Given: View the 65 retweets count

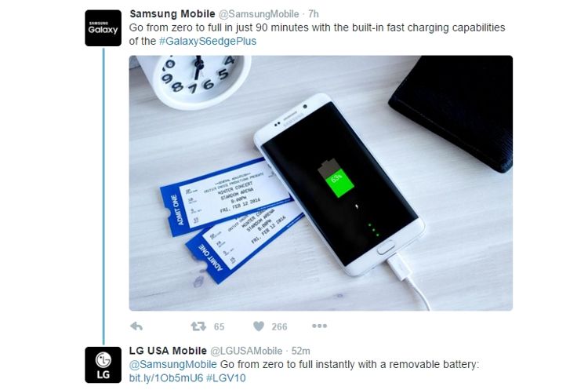Looking at the screenshot, I should [x=219, y=326].
